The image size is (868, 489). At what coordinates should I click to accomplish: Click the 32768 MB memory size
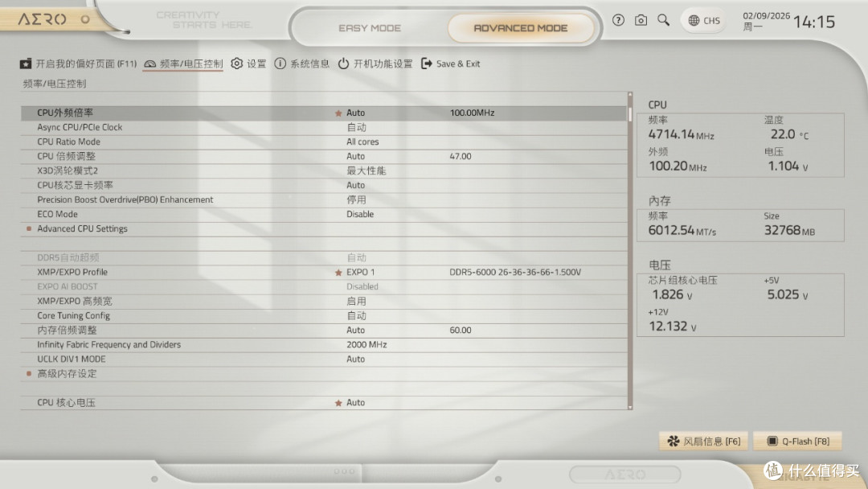click(x=789, y=230)
